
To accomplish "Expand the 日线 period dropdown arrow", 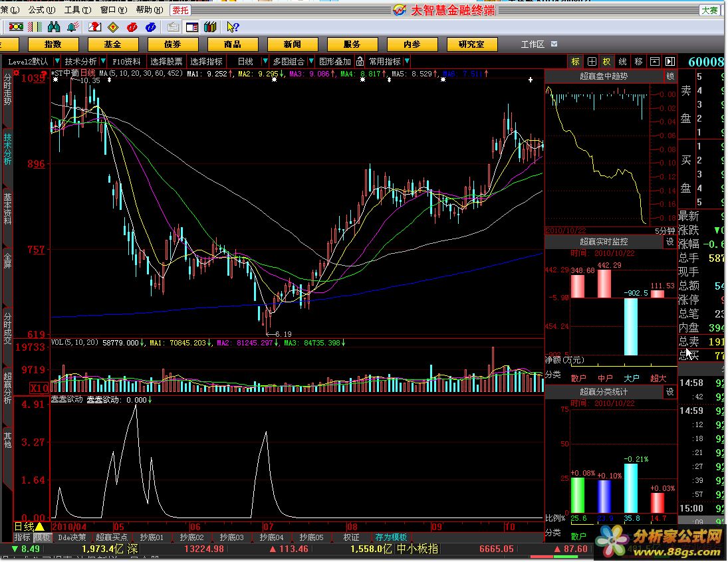I will (x=265, y=61).
